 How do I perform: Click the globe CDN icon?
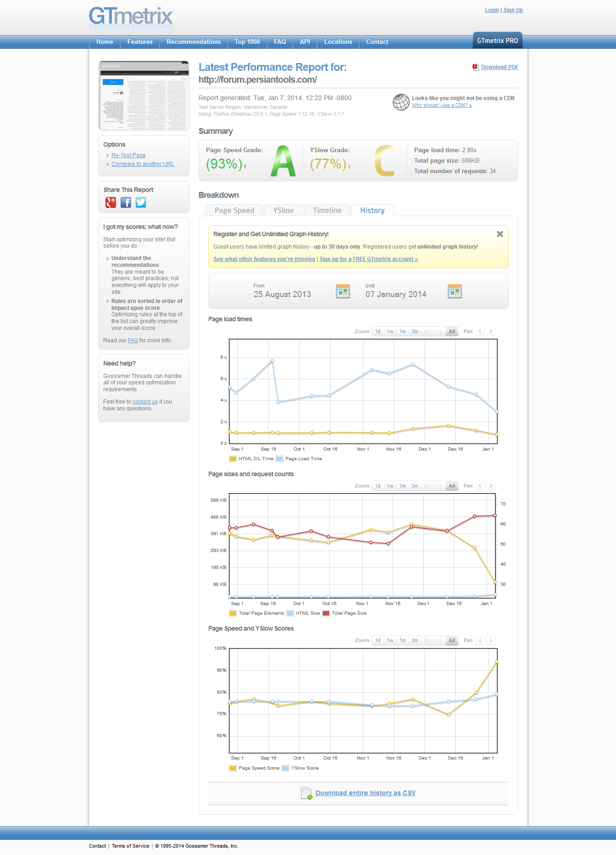(401, 102)
